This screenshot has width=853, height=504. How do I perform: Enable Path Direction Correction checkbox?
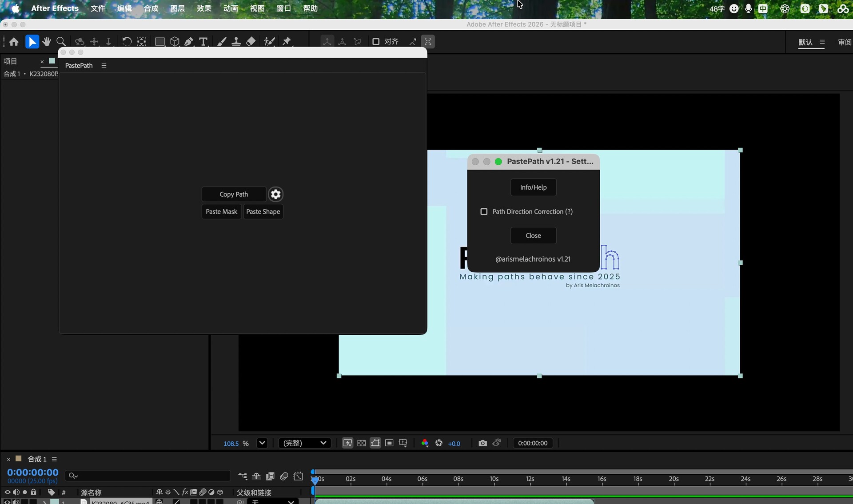pyautogui.click(x=484, y=212)
